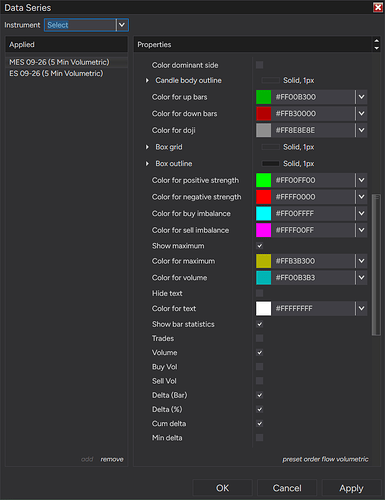This screenshot has width=385, height=500.
Task: Open the Instrument selector dropdown arrow
Action: (x=122, y=25)
